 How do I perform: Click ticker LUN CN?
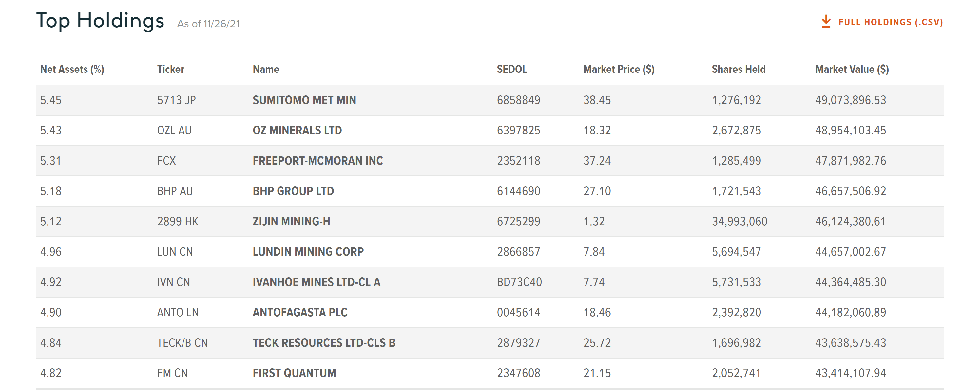[175, 251]
